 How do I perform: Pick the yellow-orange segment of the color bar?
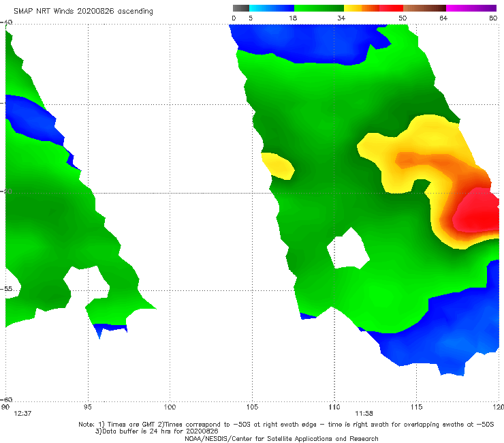point(361,8)
